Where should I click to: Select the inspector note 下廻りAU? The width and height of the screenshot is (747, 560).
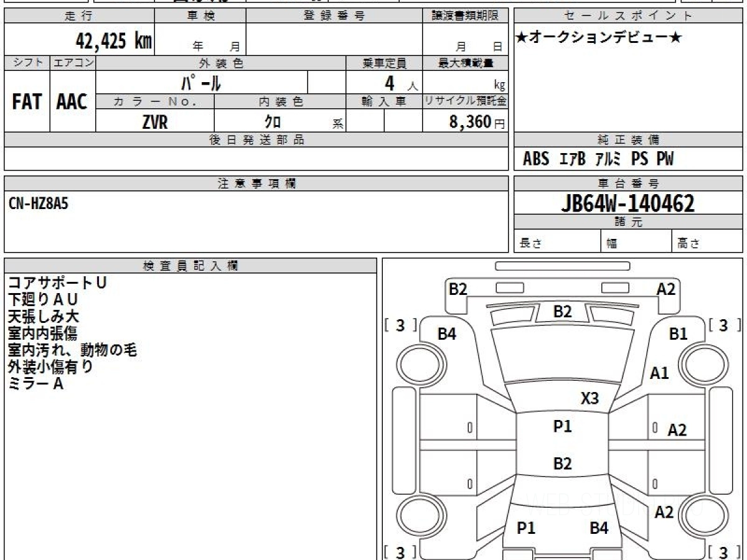[x=42, y=300]
